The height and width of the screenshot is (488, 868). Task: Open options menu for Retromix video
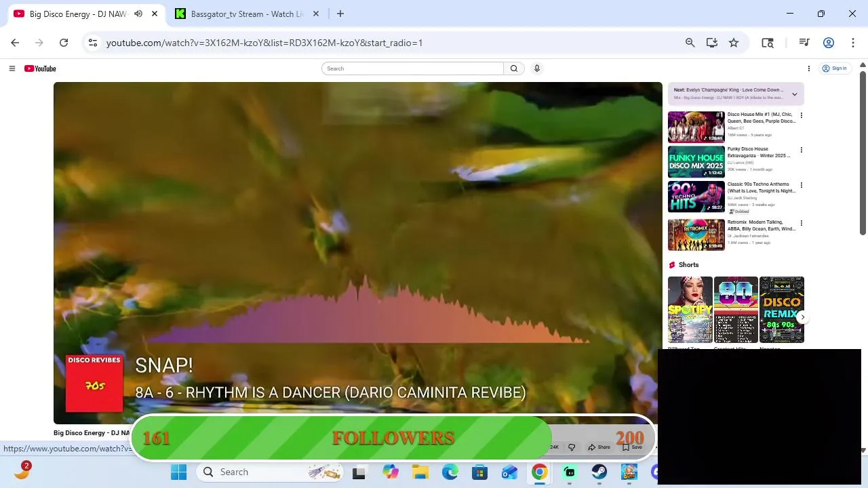(802, 223)
